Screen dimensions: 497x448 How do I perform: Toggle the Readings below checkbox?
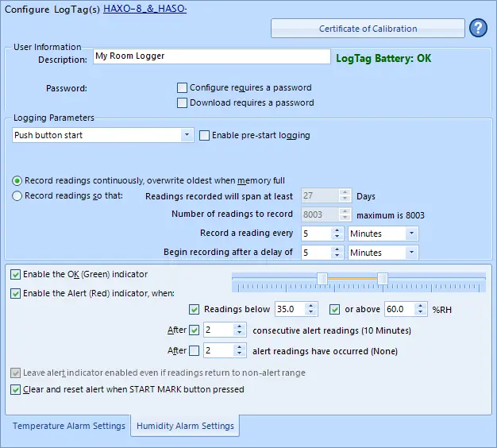(x=194, y=310)
